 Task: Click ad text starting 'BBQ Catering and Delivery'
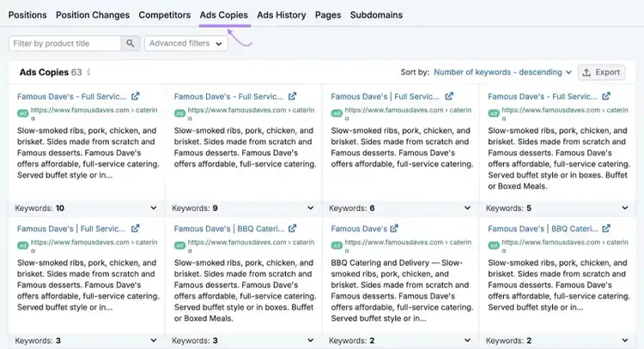click(x=402, y=291)
